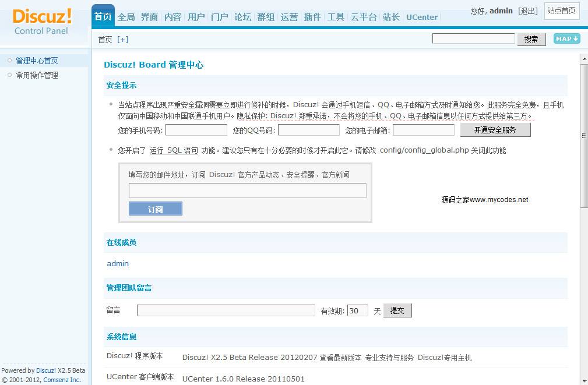Open the MAP dropdown in the toolbar
This screenshot has width=588, height=385.
tap(565, 38)
